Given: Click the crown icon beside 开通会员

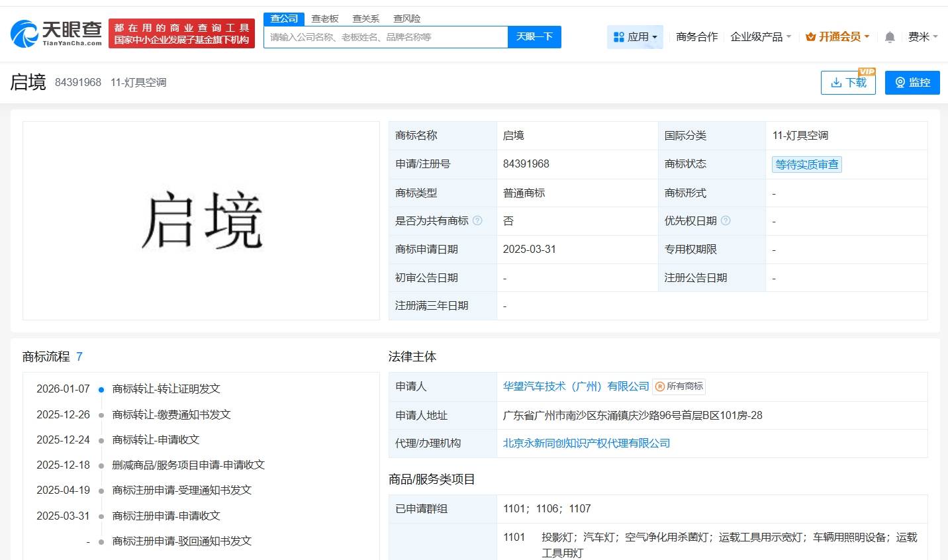Looking at the screenshot, I should [x=809, y=37].
